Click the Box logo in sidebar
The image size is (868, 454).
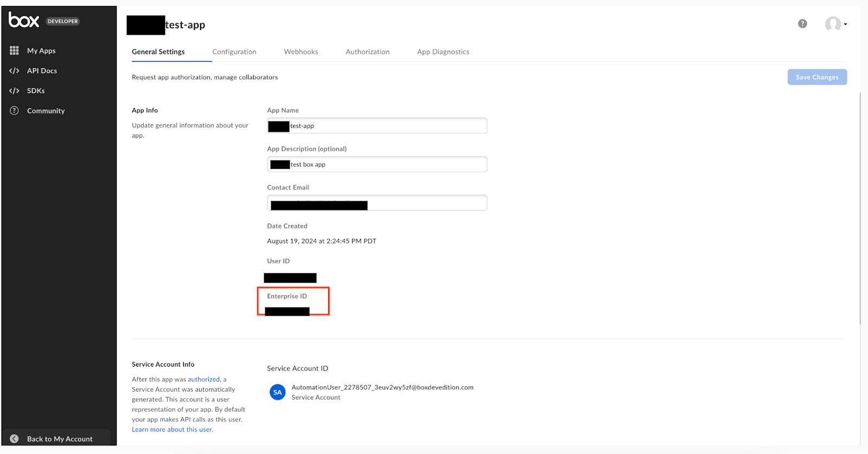[24, 21]
